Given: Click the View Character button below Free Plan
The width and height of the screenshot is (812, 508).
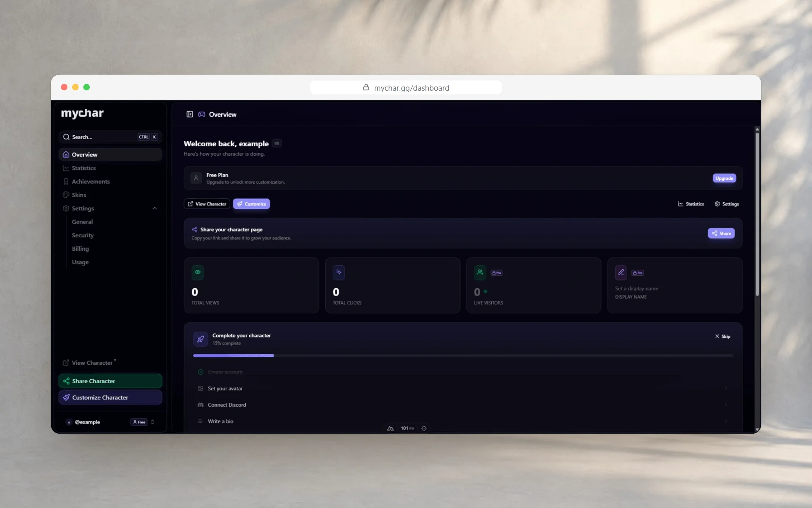Looking at the screenshot, I should (x=207, y=204).
